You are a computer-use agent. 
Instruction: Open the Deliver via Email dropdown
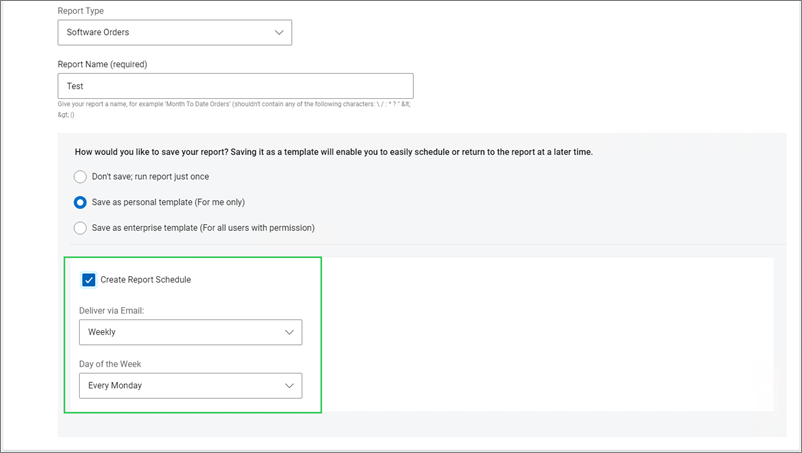pyautogui.click(x=190, y=332)
